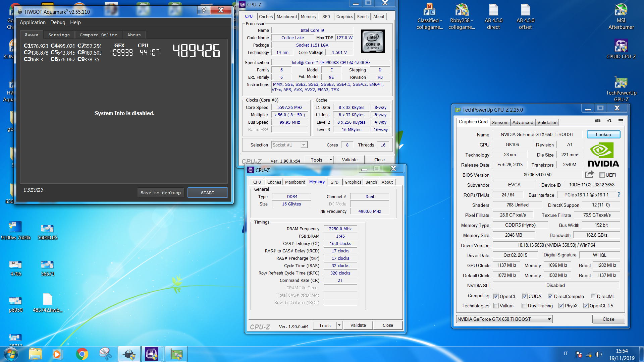Click the volume tray icon
644x362 pixels.
pyautogui.click(x=598, y=354)
